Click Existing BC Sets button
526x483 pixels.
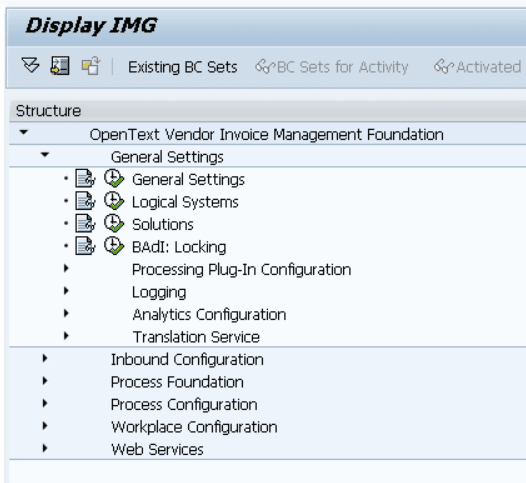pyautogui.click(x=183, y=67)
